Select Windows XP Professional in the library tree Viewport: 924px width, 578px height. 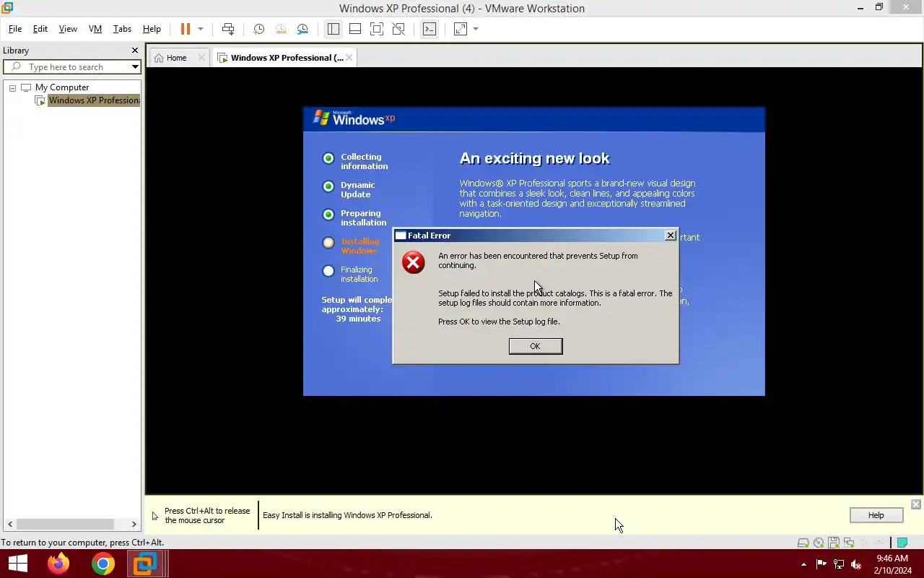coord(94,100)
